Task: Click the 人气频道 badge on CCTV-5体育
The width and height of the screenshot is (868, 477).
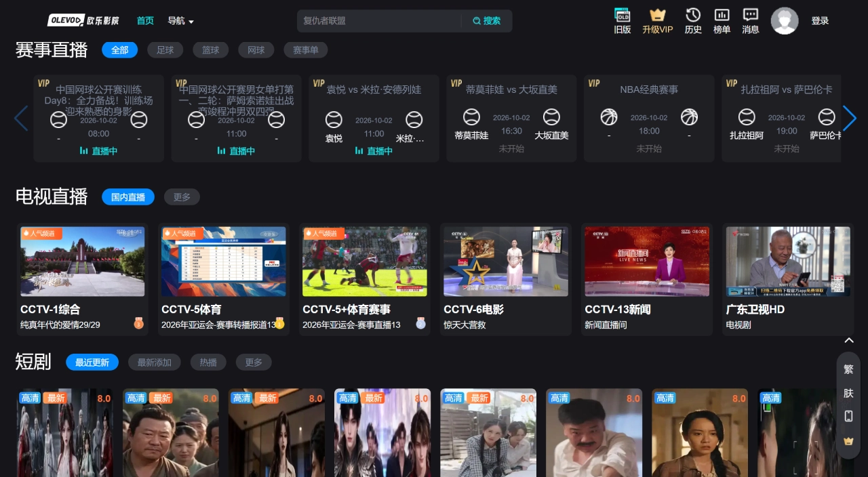Action: click(182, 233)
